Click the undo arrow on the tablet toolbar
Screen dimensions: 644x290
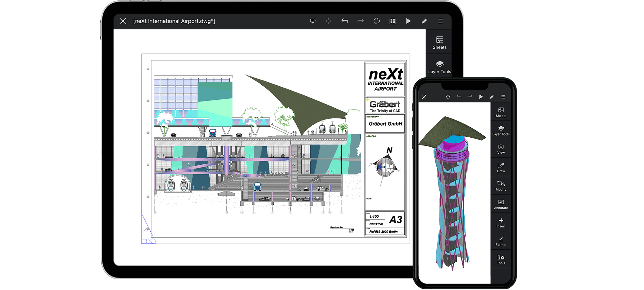(345, 21)
